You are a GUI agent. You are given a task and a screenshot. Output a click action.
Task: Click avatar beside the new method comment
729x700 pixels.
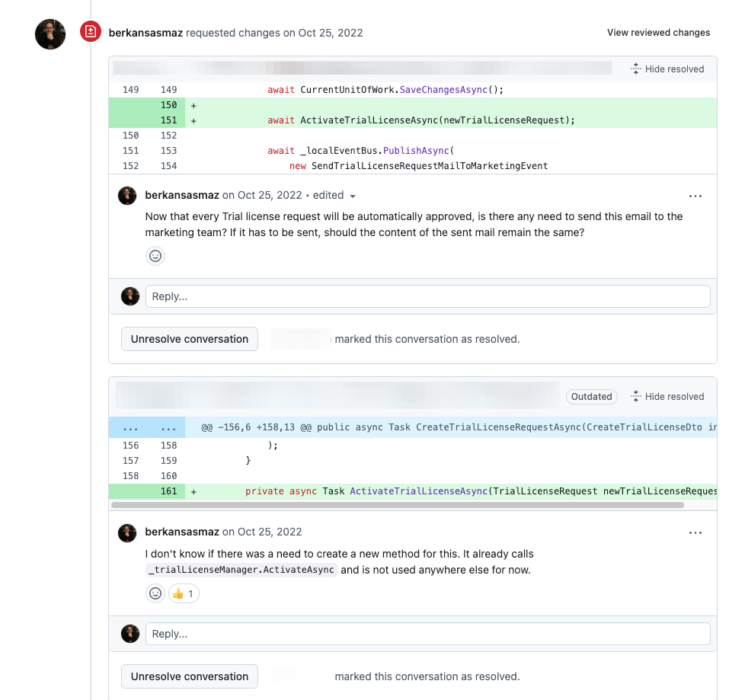click(127, 532)
